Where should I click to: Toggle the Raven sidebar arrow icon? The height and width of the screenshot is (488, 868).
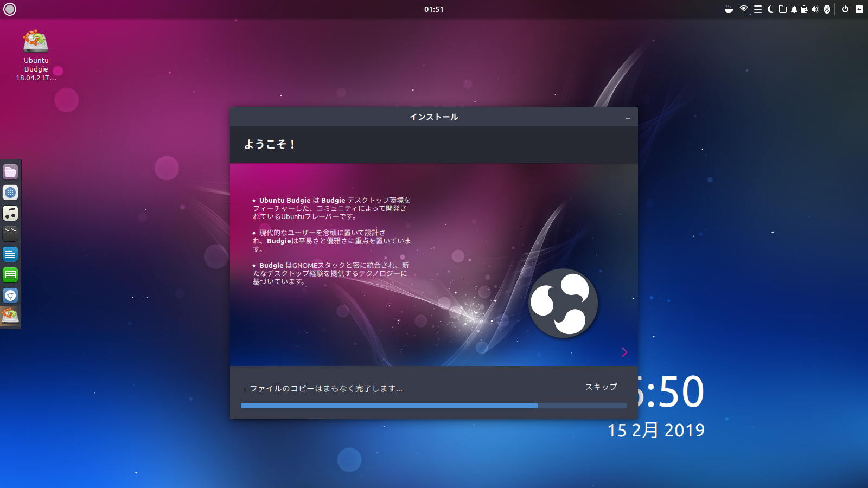[x=859, y=9]
